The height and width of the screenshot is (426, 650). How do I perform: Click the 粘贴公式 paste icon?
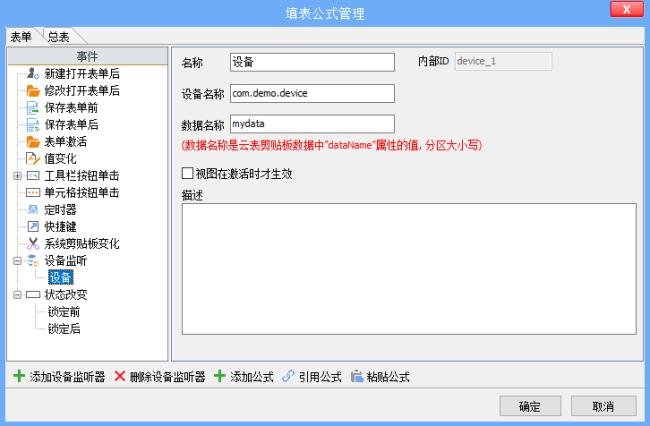coord(357,376)
